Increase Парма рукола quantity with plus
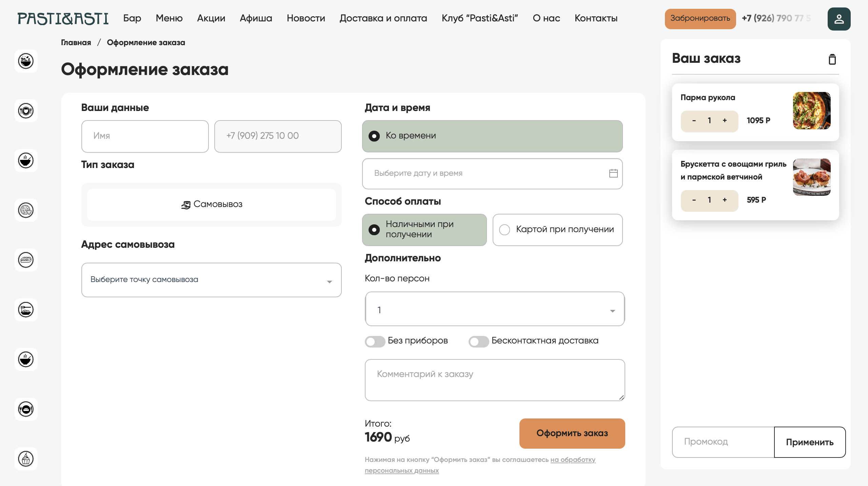This screenshot has height=486, width=868. click(725, 120)
